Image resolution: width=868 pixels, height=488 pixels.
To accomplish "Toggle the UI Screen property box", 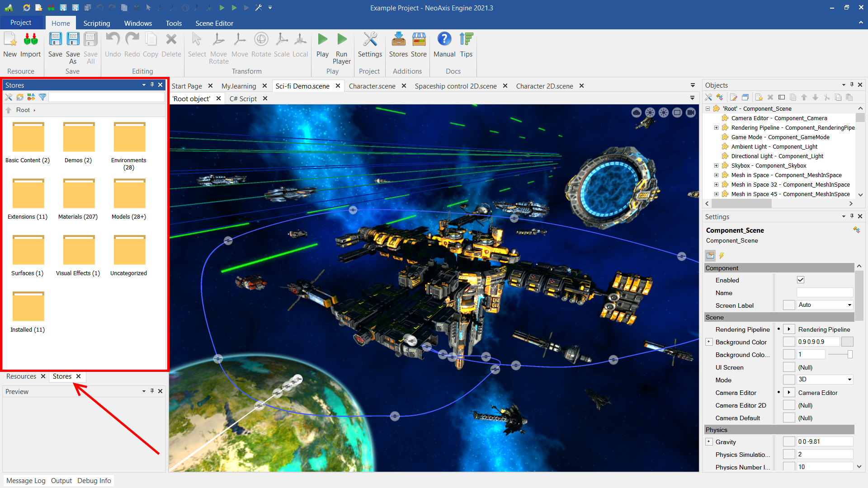I will (789, 367).
